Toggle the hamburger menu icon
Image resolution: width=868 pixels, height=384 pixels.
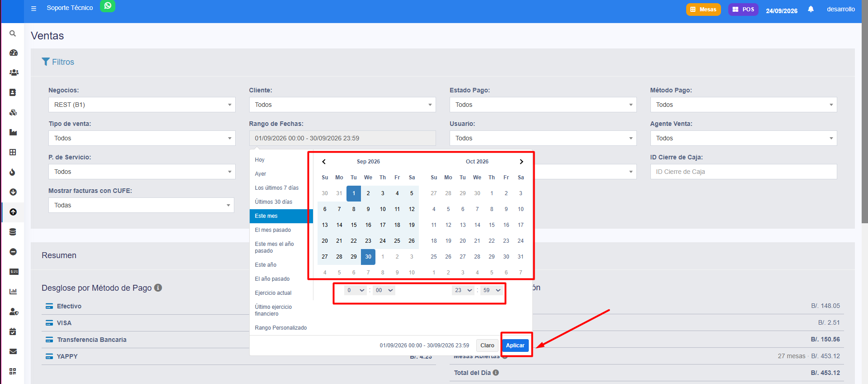tap(33, 9)
